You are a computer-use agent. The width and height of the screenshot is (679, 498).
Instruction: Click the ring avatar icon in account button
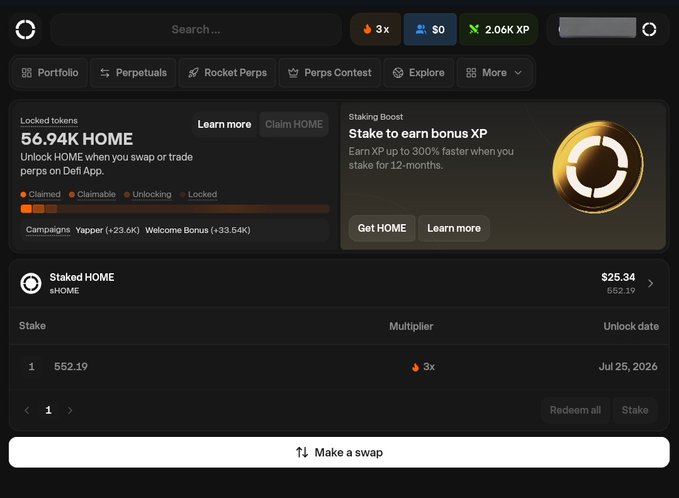[x=649, y=29]
